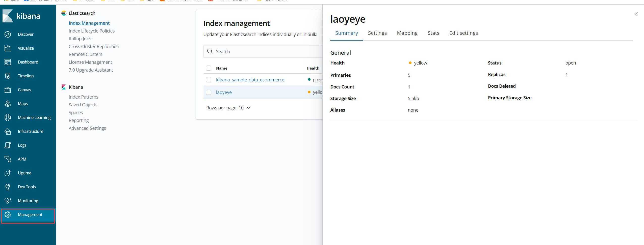The width and height of the screenshot is (644, 245).
Task: Open Spaces settings
Action: point(76,112)
